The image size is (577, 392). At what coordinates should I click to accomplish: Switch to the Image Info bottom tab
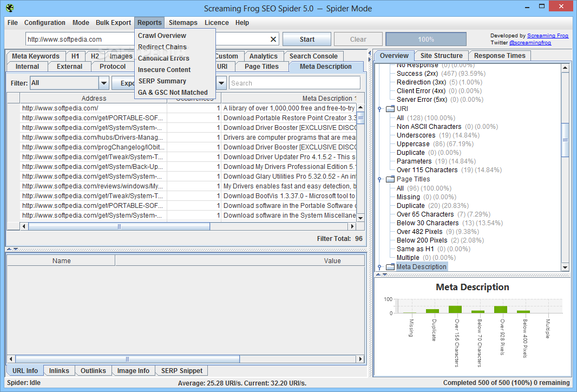click(133, 371)
